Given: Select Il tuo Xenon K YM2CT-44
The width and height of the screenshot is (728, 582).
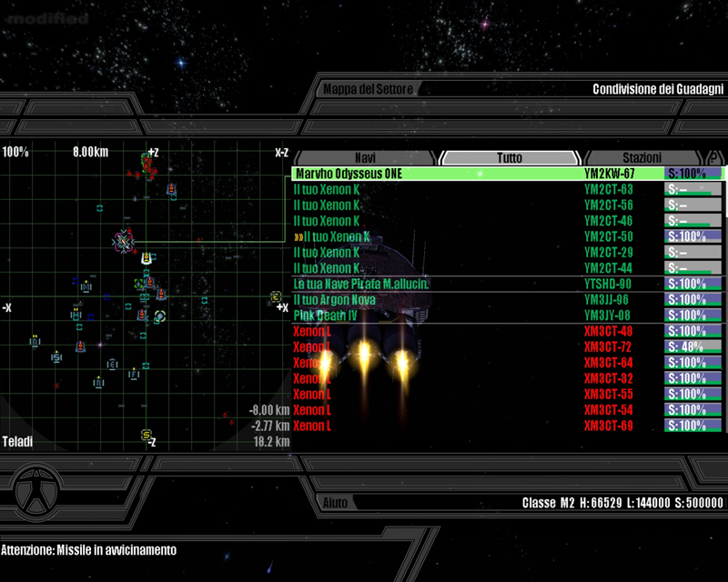Looking at the screenshot, I should (x=508, y=268).
